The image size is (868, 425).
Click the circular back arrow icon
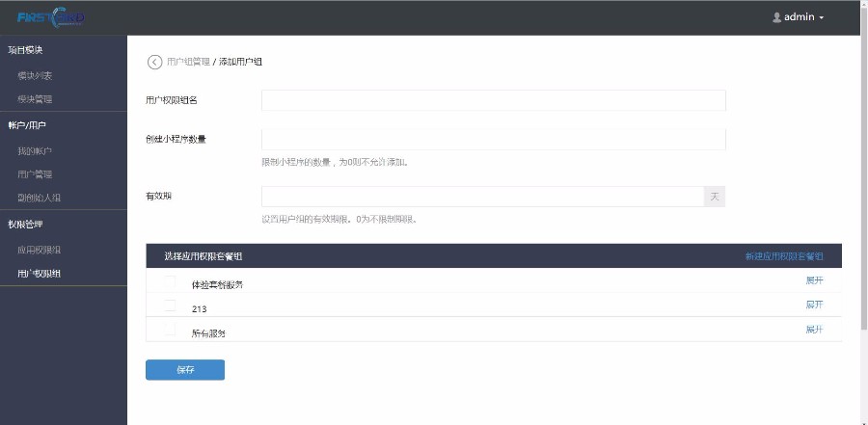[154, 62]
